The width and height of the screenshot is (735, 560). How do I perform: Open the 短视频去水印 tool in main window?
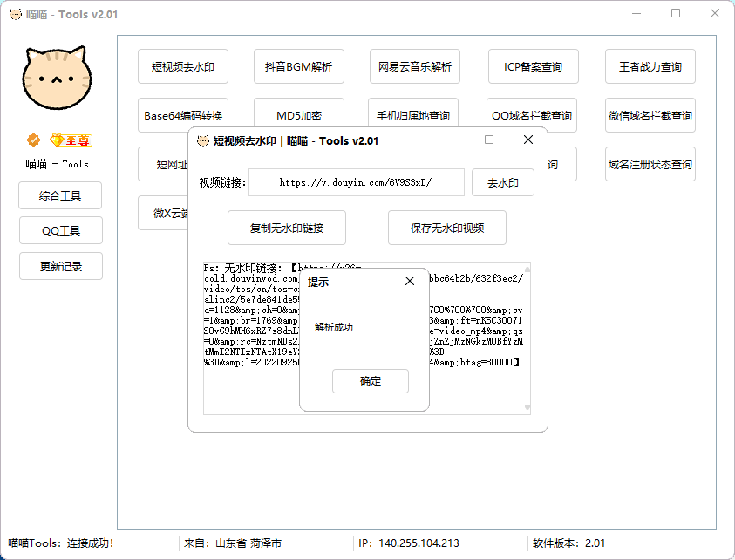pyautogui.click(x=183, y=66)
